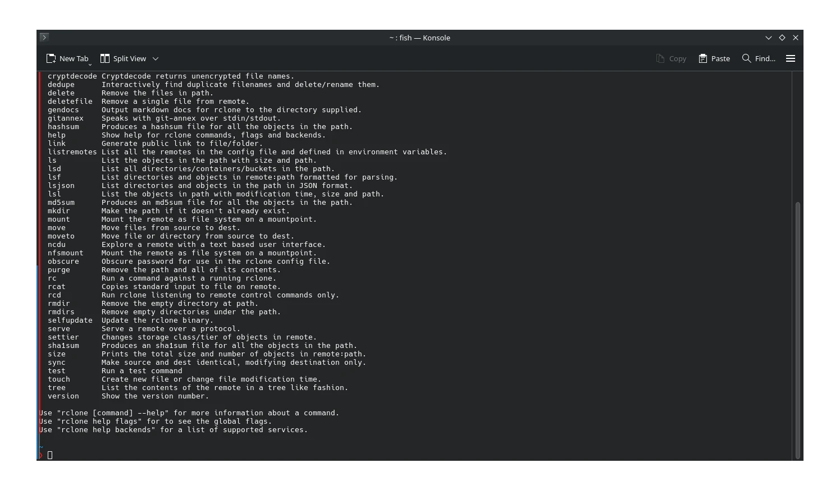
Task: Click the 'listremotes' command text
Action: pos(72,152)
